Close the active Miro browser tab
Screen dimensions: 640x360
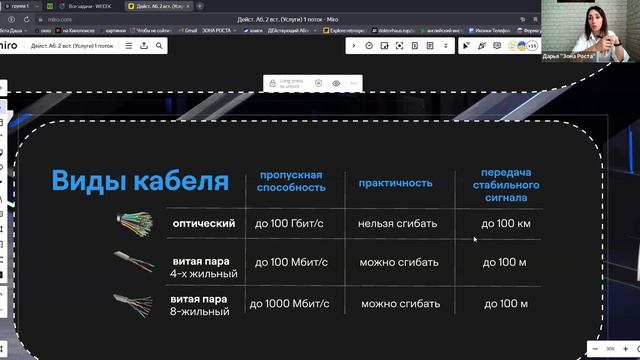188,6
